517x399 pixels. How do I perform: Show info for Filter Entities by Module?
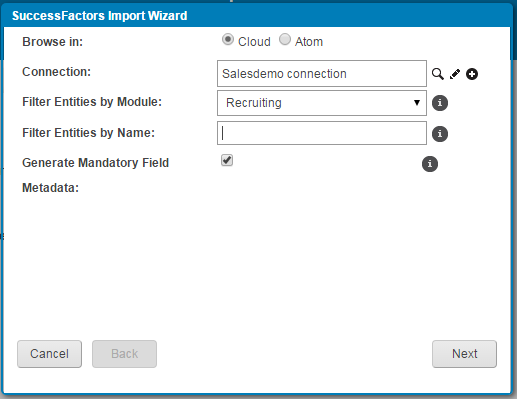440,103
